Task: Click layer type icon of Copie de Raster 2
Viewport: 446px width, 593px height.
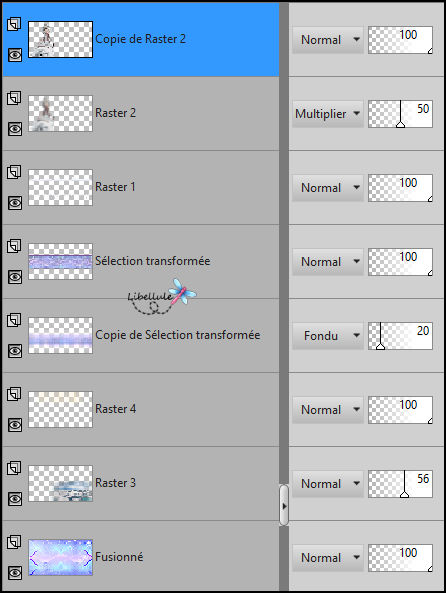Action: tap(14, 24)
